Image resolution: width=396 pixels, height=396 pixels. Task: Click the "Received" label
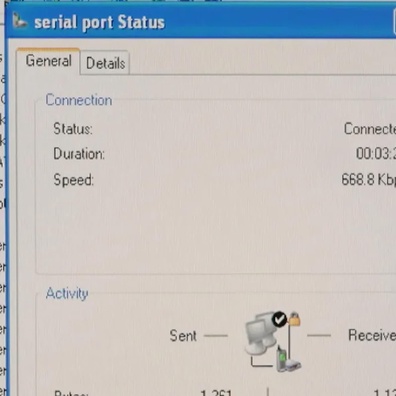pyautogui.click(x=372, y=335)
